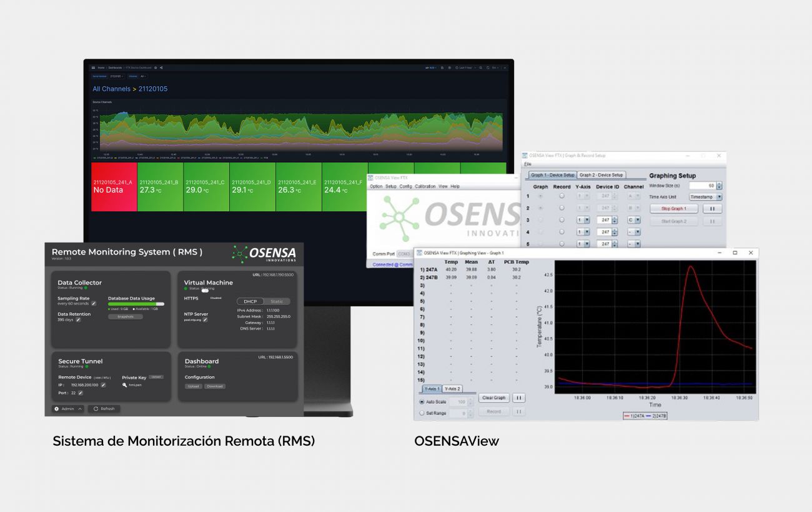Viewport: 812px width, 512px height.
Task: Adjust the Device ID stepper in row 3
Action: [x=615, y=220]
